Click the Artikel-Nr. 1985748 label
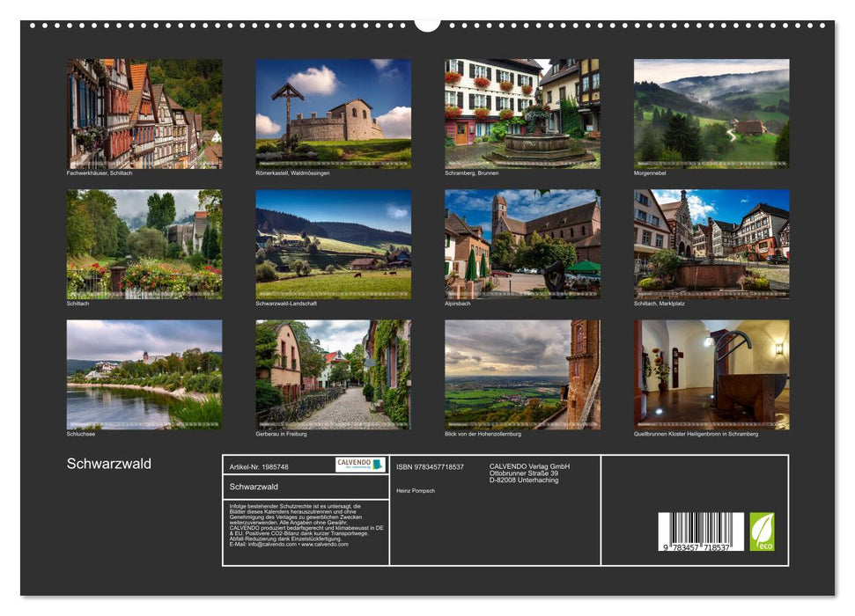The image size is (855, 616). pos(259,465)
